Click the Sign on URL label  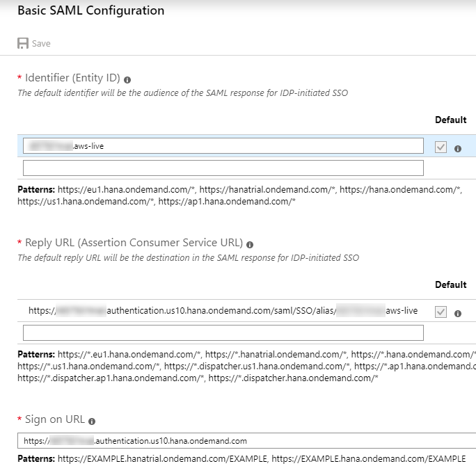click(55, 419)
